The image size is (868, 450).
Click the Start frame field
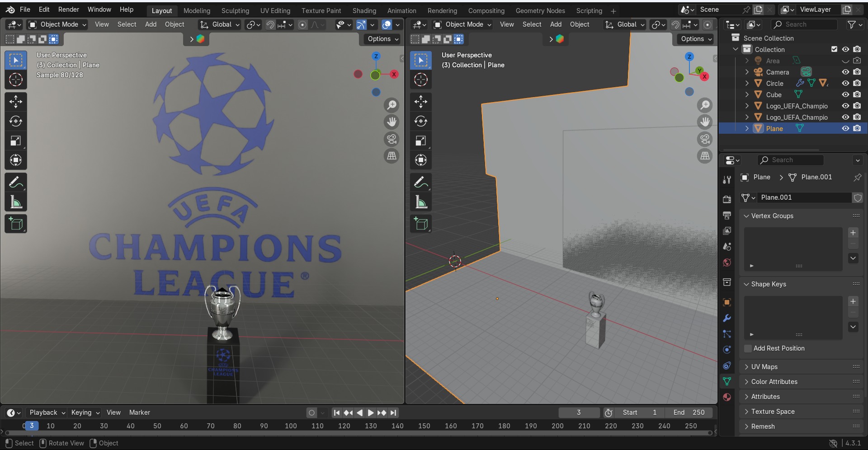pyautogui.click(x=640, y=412)
